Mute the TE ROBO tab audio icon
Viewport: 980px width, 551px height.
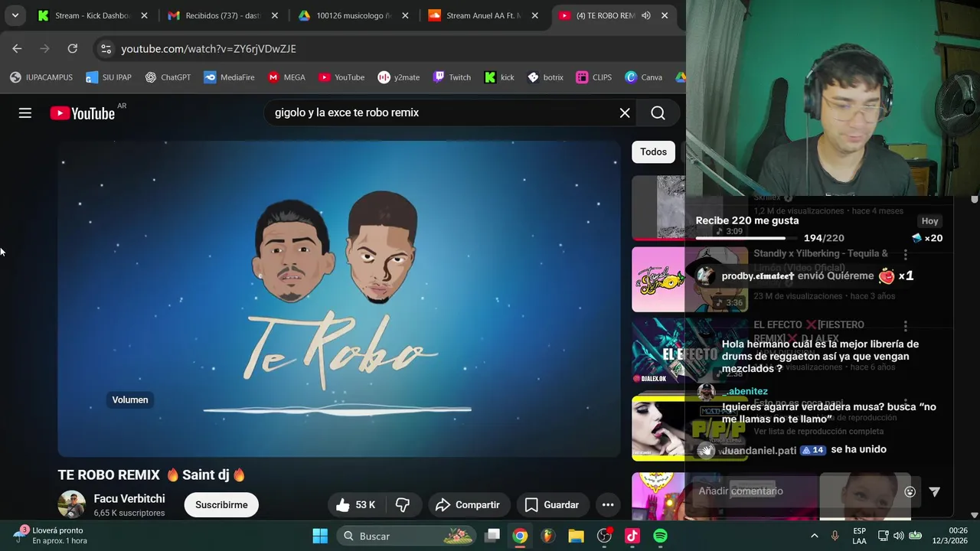[x=646, y=15]
